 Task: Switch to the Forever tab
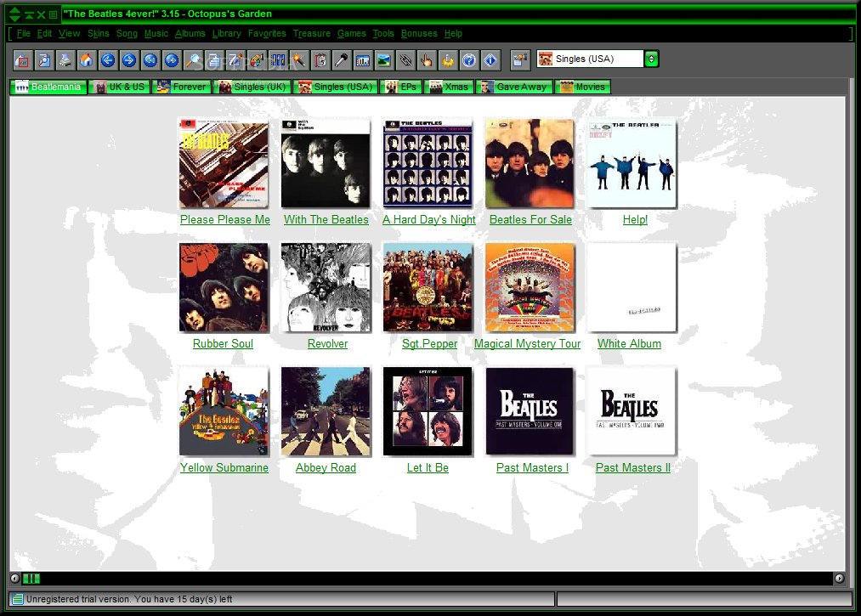pyautogui.click(x=182, y=87)
